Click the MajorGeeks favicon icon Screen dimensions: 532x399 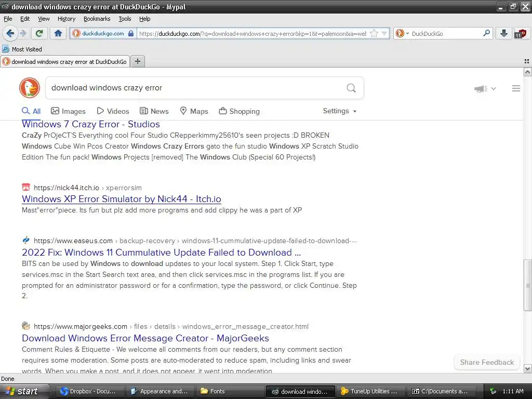(x=26, y=326)
